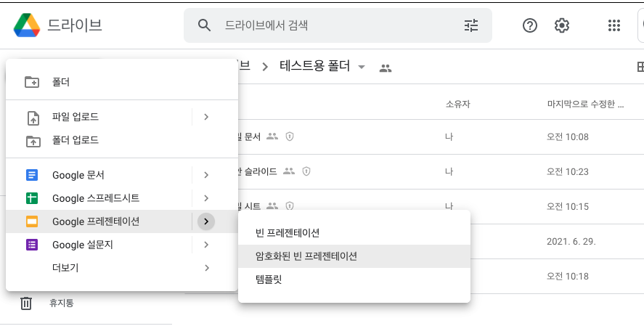
Task: Expand 더보기 submenu arrow
Action: click(206, 268)
